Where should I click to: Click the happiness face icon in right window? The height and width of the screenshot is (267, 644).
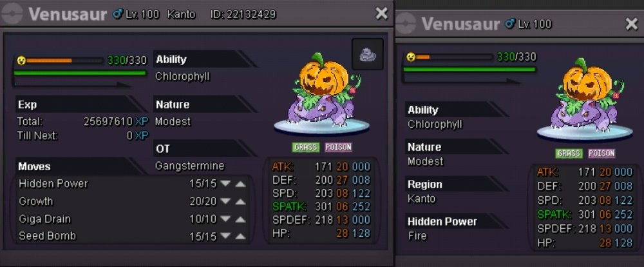pyautogui.click(x=410, y=57)
